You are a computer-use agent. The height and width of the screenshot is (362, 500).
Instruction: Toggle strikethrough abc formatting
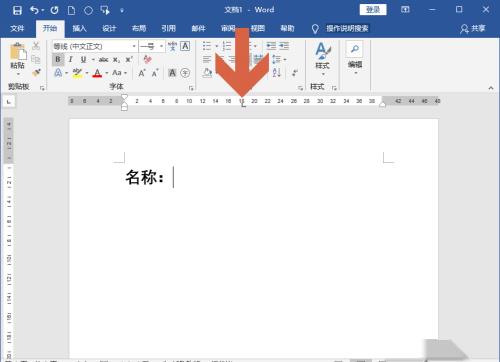point(103,60)
